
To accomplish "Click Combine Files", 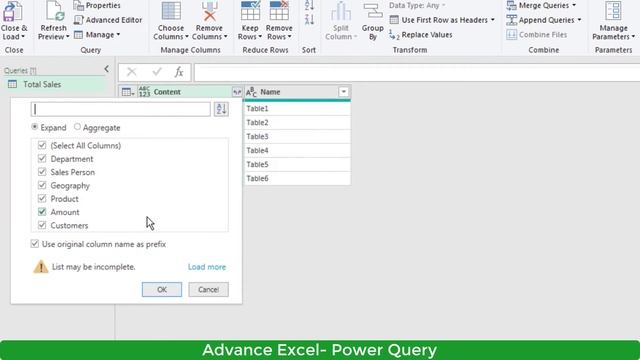I will (537, 35).
